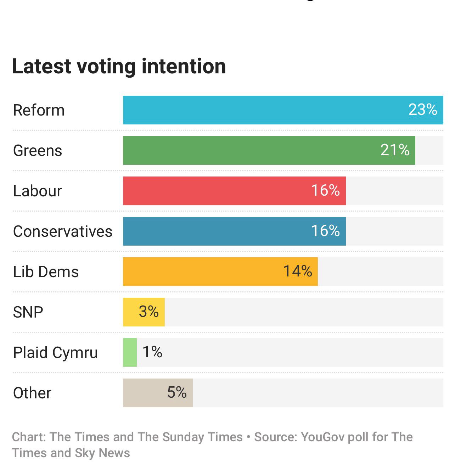455x476 pixels.
Task: Click the 21% value label
Action: click(395, 150)
